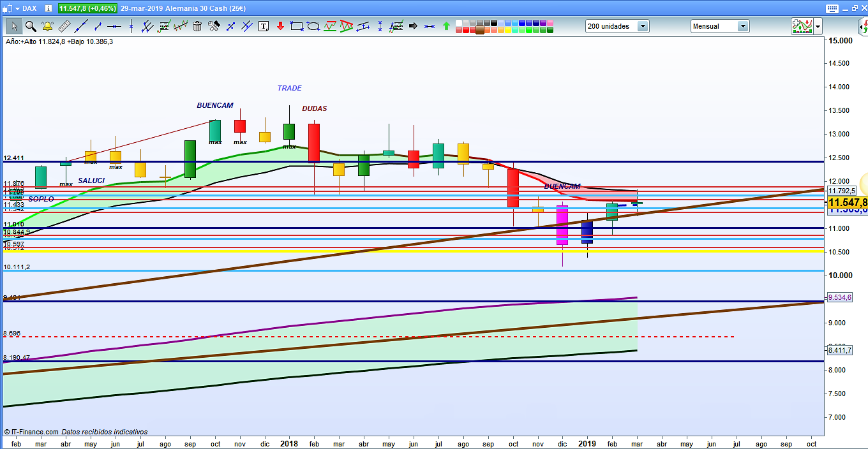Viewport: 868px width, 449px height.
Task: Select the text annotation T tool
Action: pos(264,26)
